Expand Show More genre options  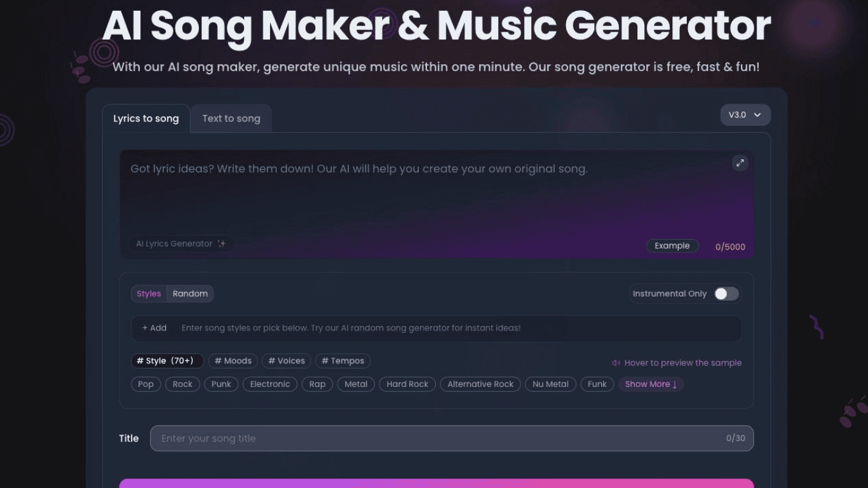pyautogui.click(x=650, y=384)
